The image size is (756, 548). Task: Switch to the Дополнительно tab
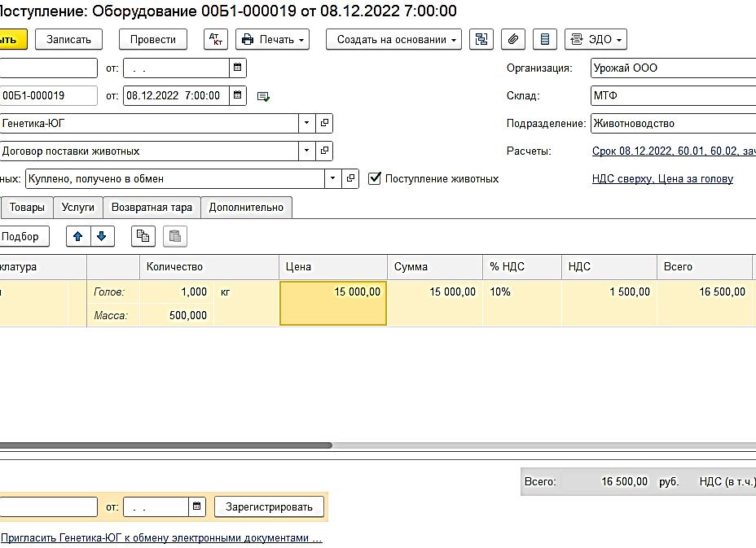pos(246,208)
